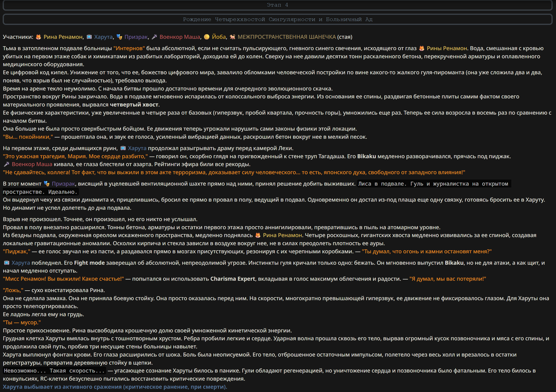Click the bold phrase 'Fight mode'
The width and height of the screenshot is (556, 392).
click(89, 263)
